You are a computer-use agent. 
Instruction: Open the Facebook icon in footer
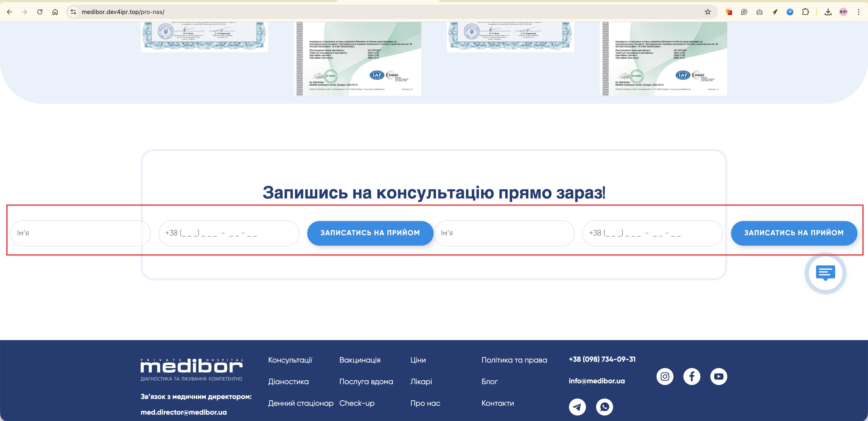pos(692,376)
